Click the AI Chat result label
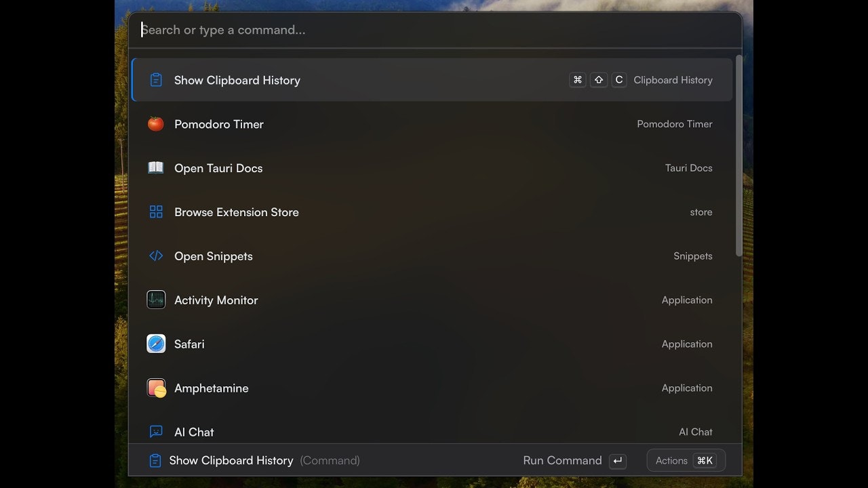The height and width of the screenshot is (488, 868). pos(194,432)
